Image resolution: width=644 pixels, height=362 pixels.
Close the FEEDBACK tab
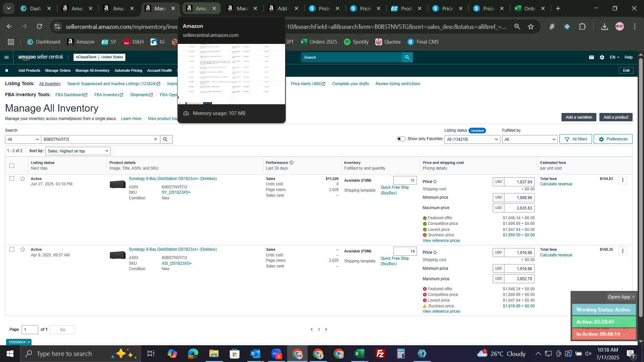point(29,342)
